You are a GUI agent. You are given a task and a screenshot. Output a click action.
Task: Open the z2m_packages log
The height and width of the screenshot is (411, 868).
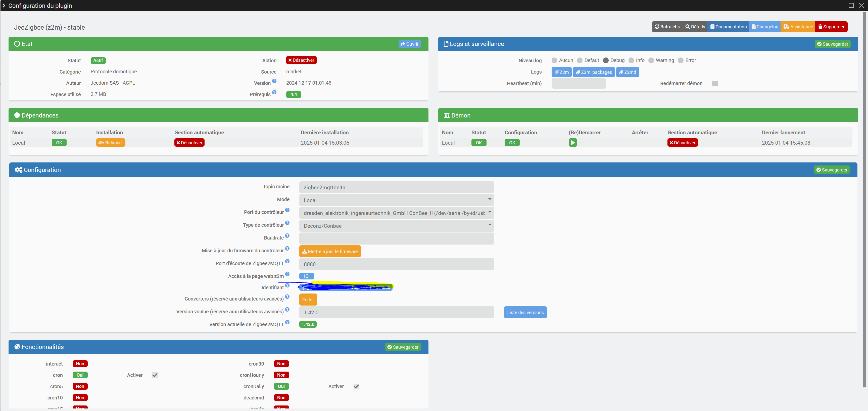coord(594,72)
